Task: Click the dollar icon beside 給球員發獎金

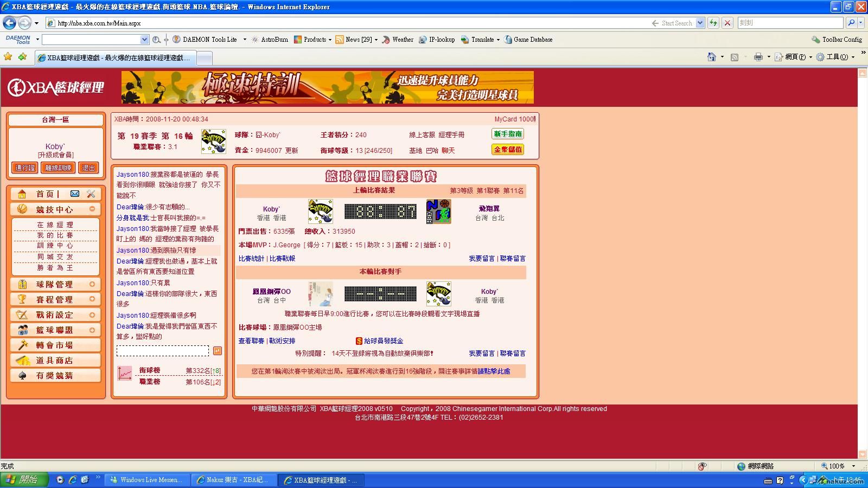Action: 359,341
